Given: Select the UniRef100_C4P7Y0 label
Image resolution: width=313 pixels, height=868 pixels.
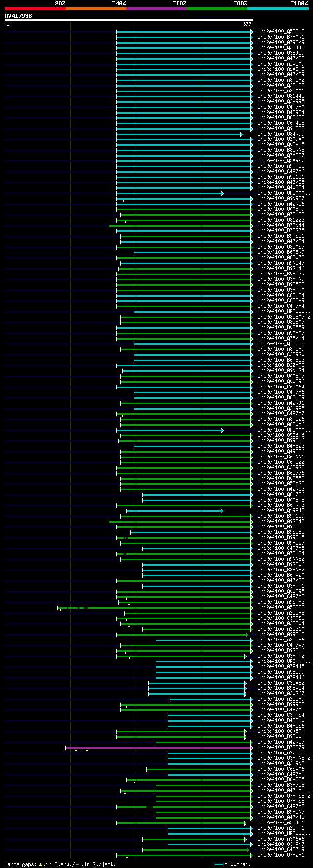Looking at the screenshot, I should tap(281, 107).
